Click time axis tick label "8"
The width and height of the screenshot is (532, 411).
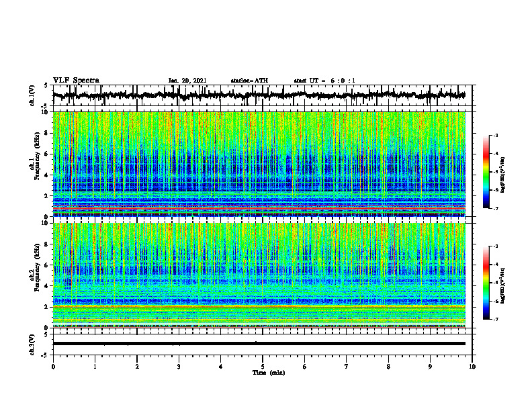click(x=388, y=367)
